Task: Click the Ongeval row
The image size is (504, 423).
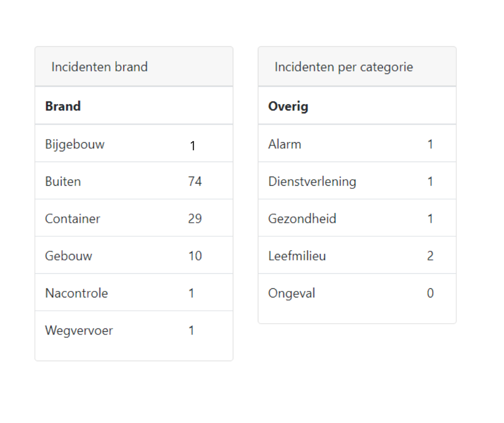Action: tap(357, 293)
